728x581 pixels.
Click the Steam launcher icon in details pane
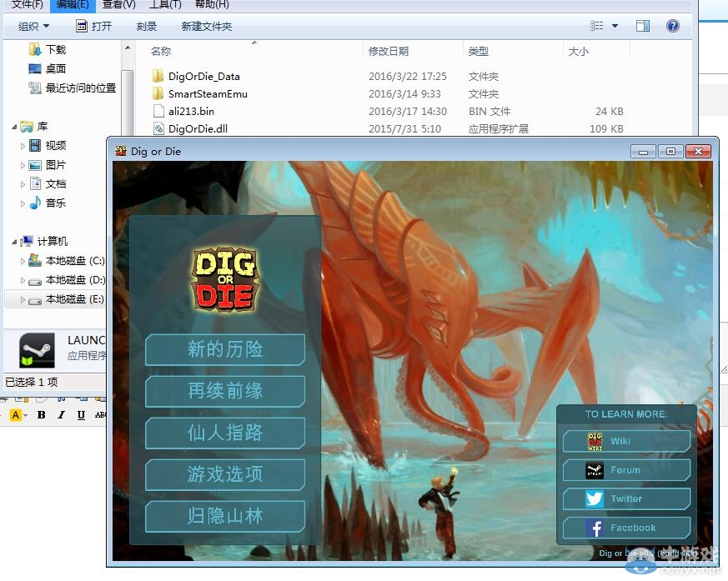(37, 350)
